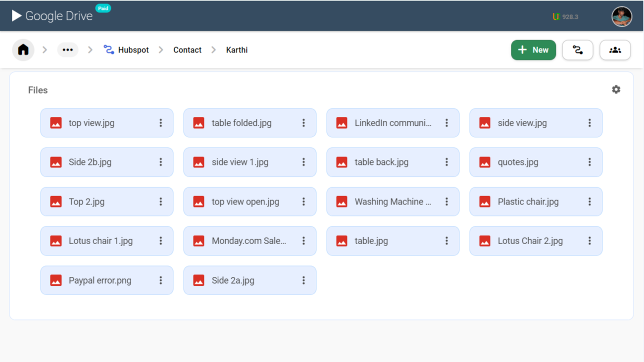Click the image icon of Lotus chair 1.jpg

point(56,241)
